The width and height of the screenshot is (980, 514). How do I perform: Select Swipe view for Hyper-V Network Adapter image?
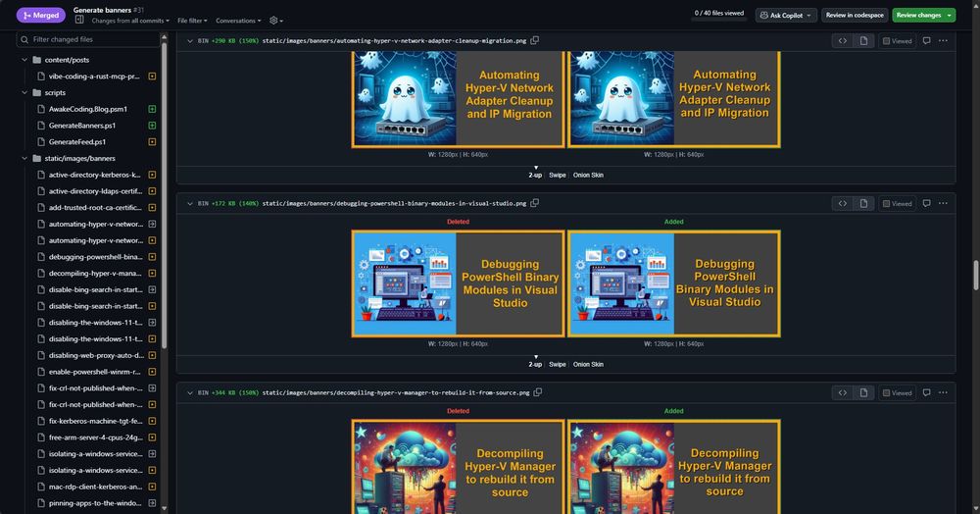[x=557, y=175]
